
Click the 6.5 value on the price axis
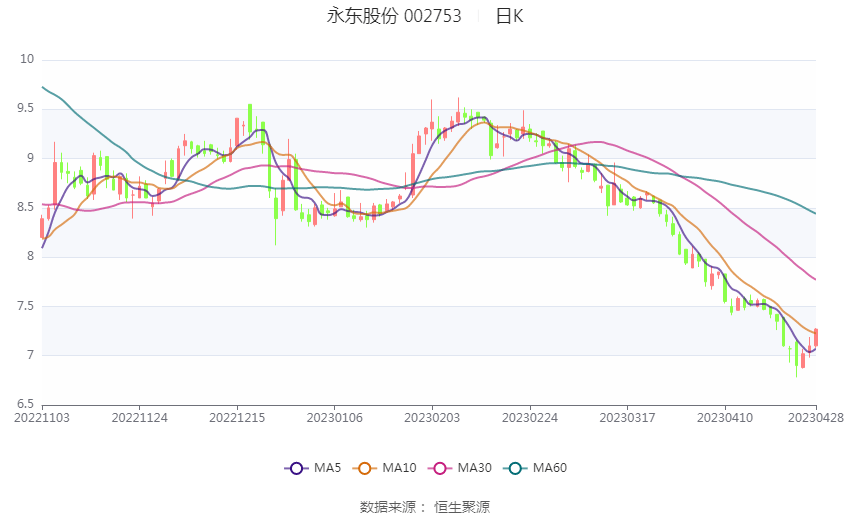[24, 404]
